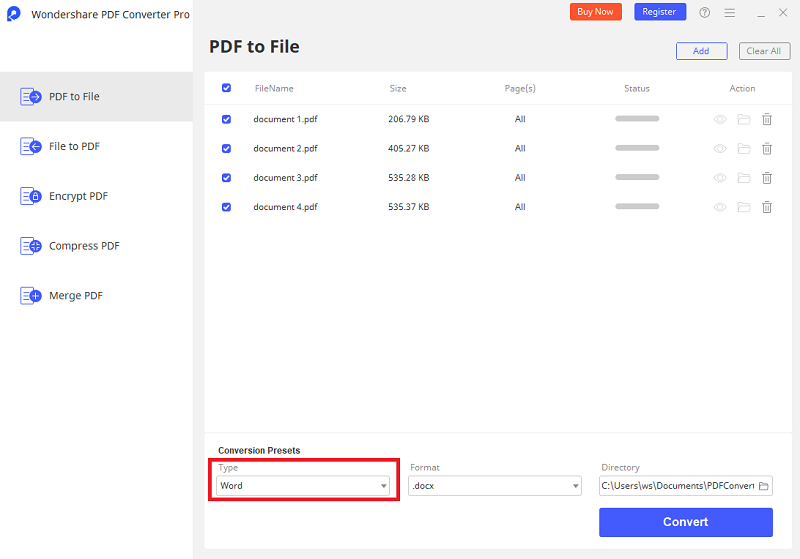Click the 405.27 KB size value
This screenshot has width=800, height=559.
click(x=409, y=148)
